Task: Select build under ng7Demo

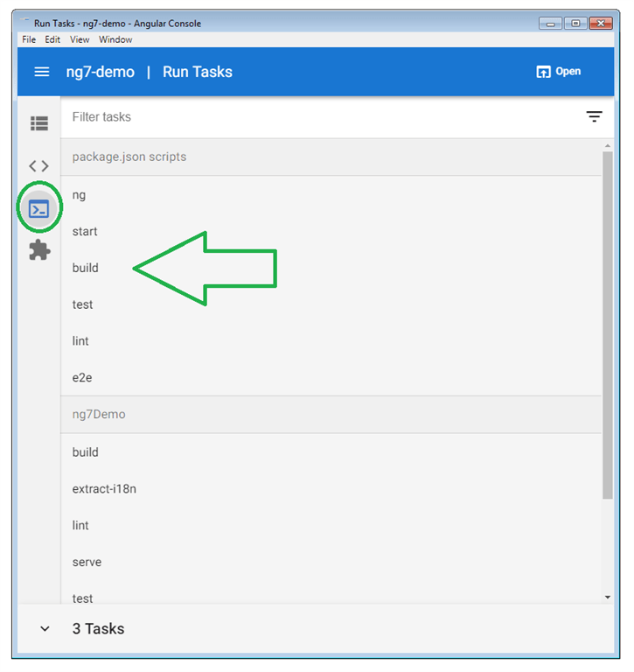Action: coord(331,452)
